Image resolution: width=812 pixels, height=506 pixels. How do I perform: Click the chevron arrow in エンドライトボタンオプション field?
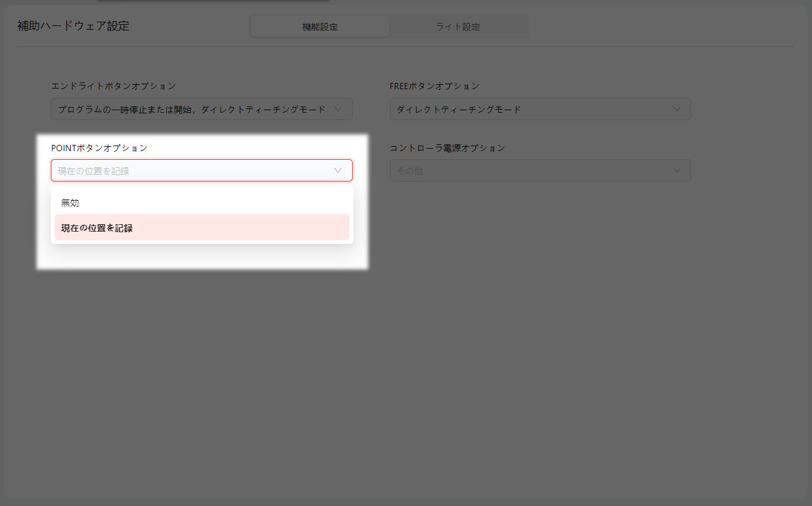tap(338, 109)
